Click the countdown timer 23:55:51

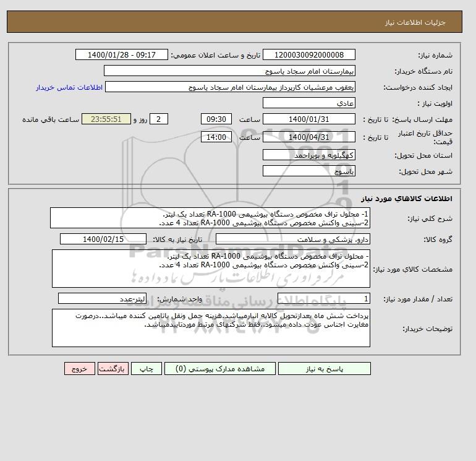click(106, 119)
